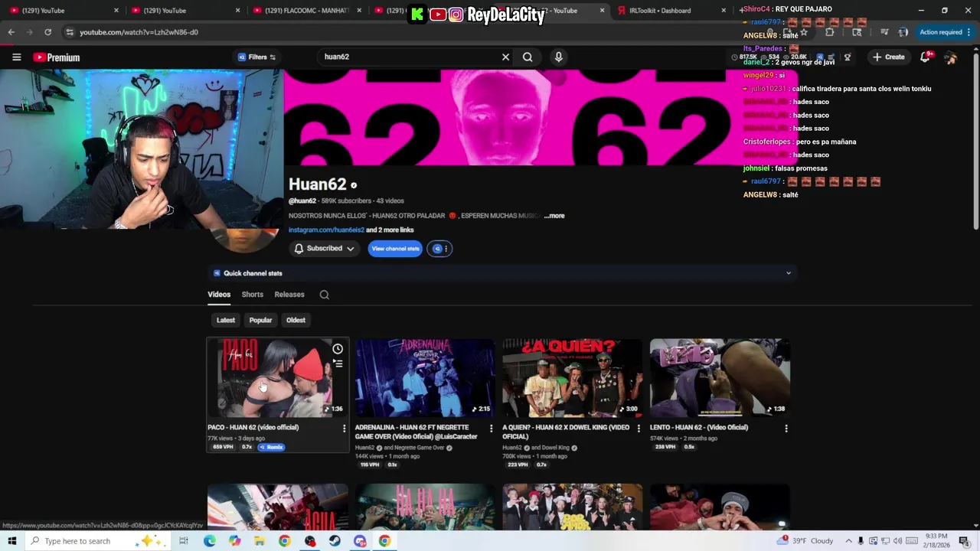Sort videos by Popular
Viewport: 980px width, 551px height.
[260, 320]
